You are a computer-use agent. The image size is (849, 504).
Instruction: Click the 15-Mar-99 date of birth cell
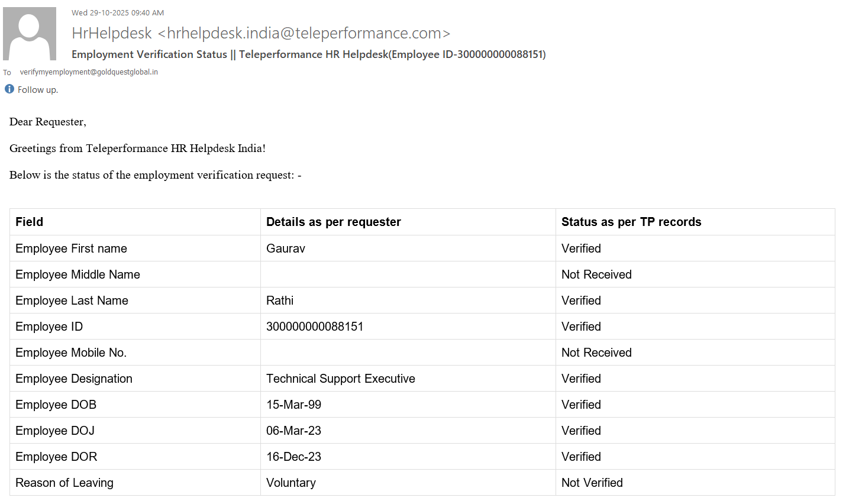pyautogui.click(x=293, y=405)
